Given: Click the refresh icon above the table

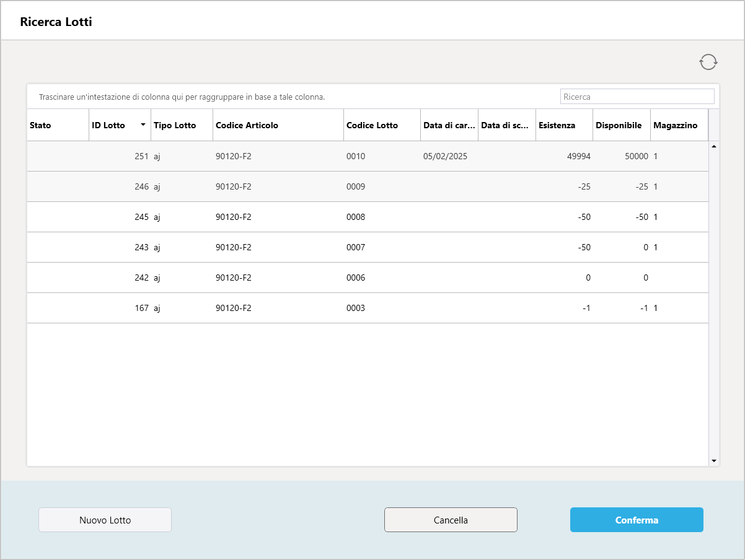Looking at the screenshot, I should pyautogui.click(x=708, y=62).
